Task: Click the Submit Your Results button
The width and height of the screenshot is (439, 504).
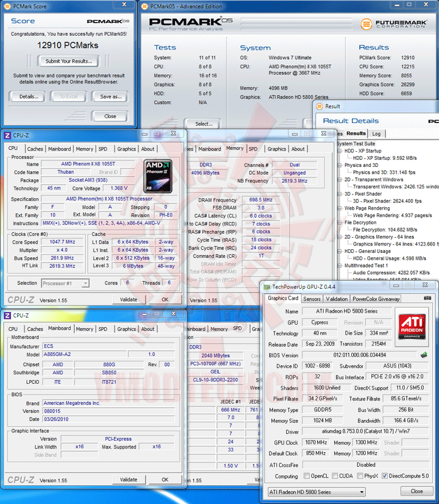Action: (x=68, y=61)
